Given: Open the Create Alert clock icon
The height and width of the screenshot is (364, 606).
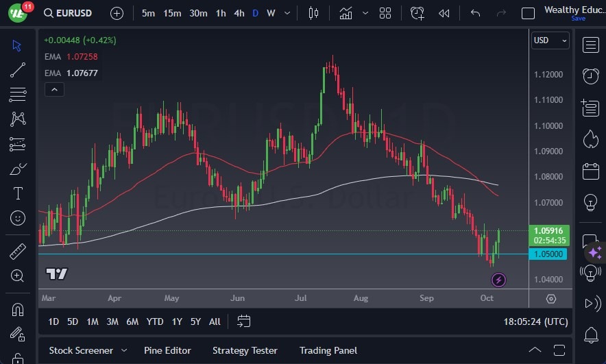Looking at the screenshot, I should coord(417,13).
